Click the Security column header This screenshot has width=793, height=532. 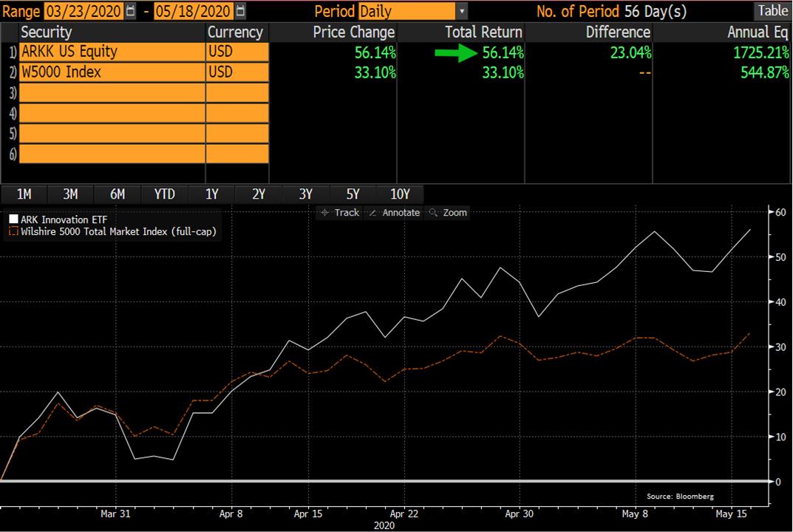pyautogui.click(x=47, y=33)
